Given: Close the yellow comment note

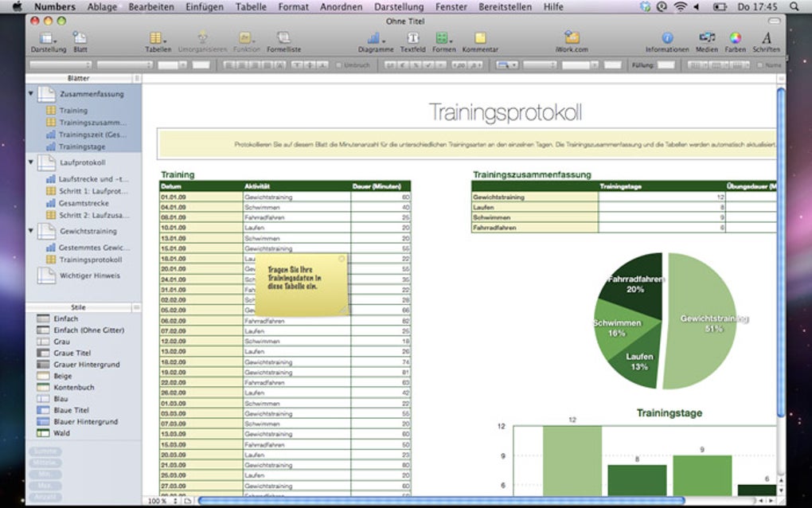Looking at the screenshot, I should [342, 259].
